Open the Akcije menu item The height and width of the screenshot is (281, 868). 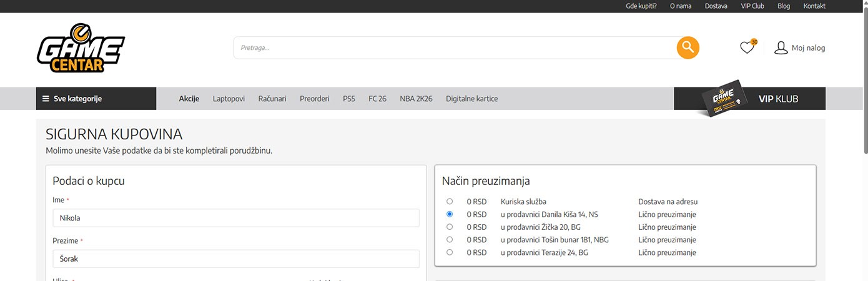(x=189, y=99)
